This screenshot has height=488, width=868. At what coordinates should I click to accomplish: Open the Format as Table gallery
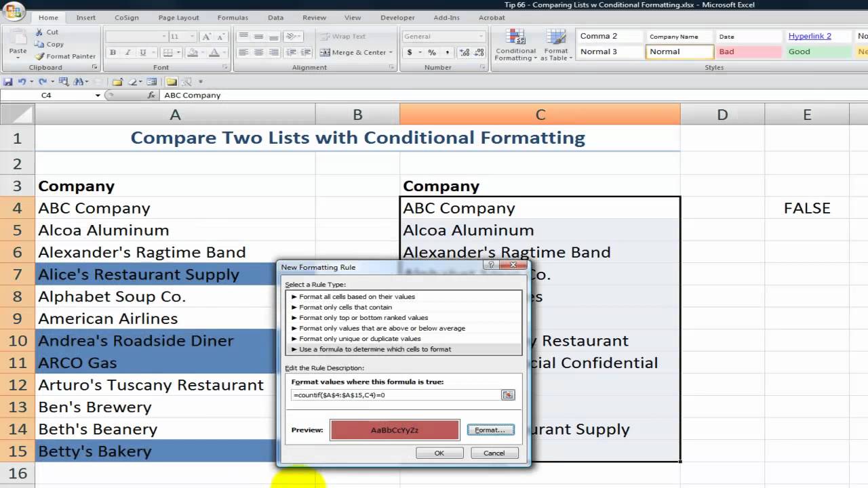click(x=556, y=45)
